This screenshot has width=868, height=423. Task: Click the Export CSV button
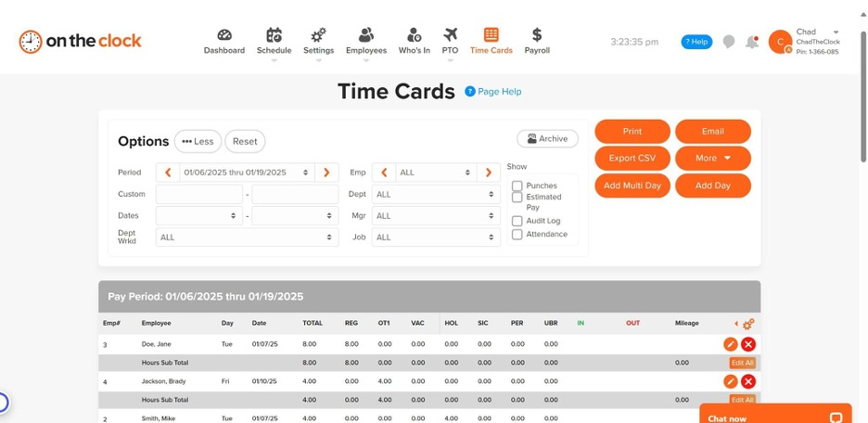[632, 159]
